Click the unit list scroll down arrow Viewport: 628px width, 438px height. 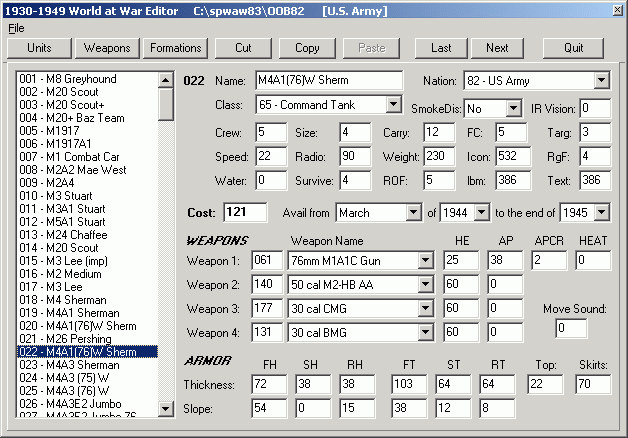165,409
